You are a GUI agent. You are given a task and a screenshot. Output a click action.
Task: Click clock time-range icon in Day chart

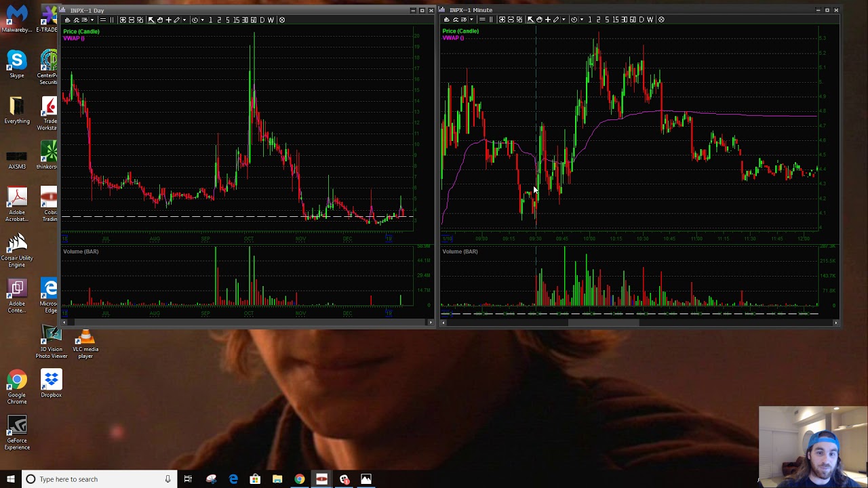click(x=195, y=20)
